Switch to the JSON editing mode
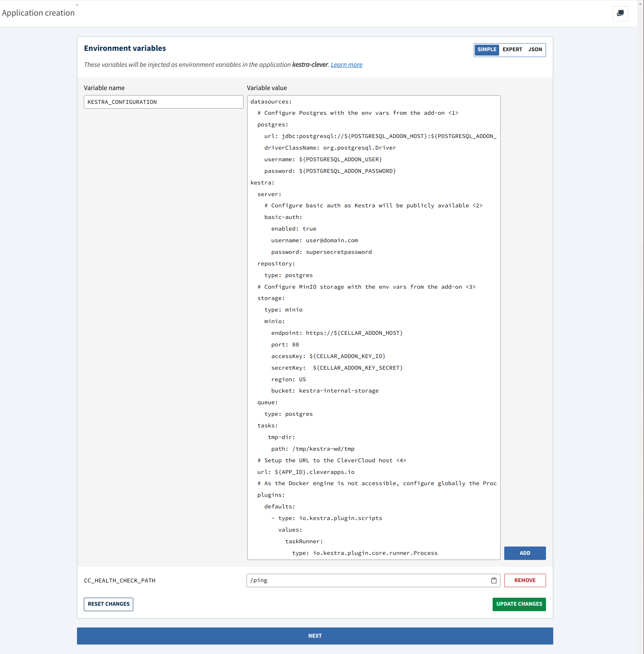Image resolution: width=644 pixels, height=654 pixels. 535,49
